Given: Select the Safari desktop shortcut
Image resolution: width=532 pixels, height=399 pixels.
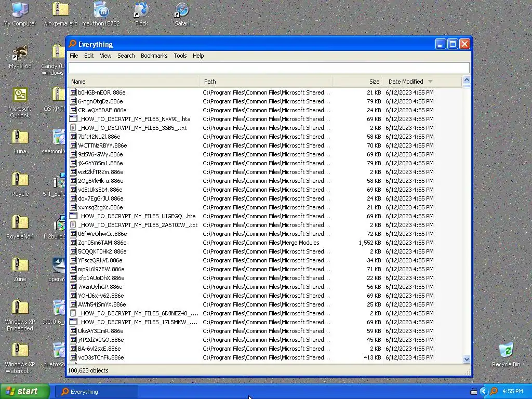Looking at the screenshot, I should [x=182, y=9].
